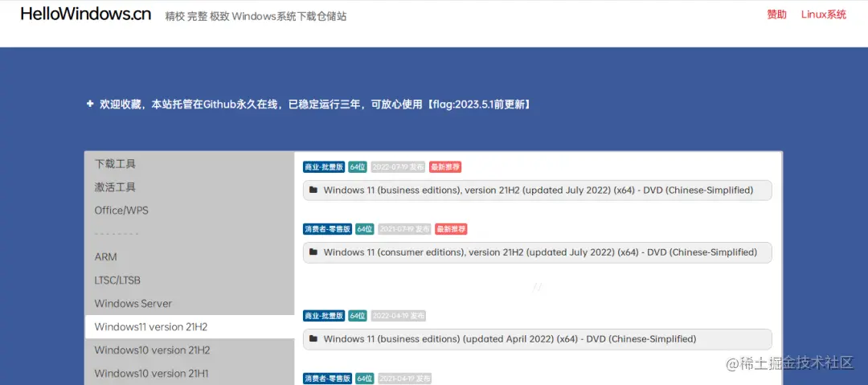The height and width of the screenshot is (385, 868).
Task: Click the HelloWindows.cn site logo
Action: pos(86,14)
